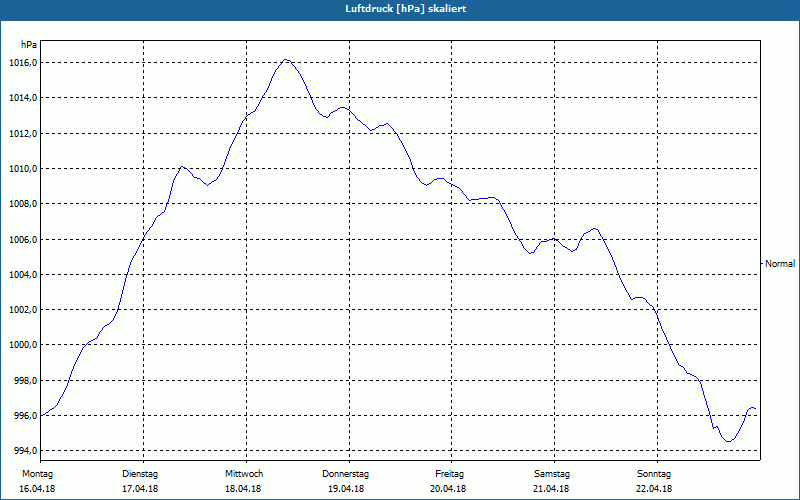
Task: Select the 'hPa' unit label
Action: pos(29,45)
